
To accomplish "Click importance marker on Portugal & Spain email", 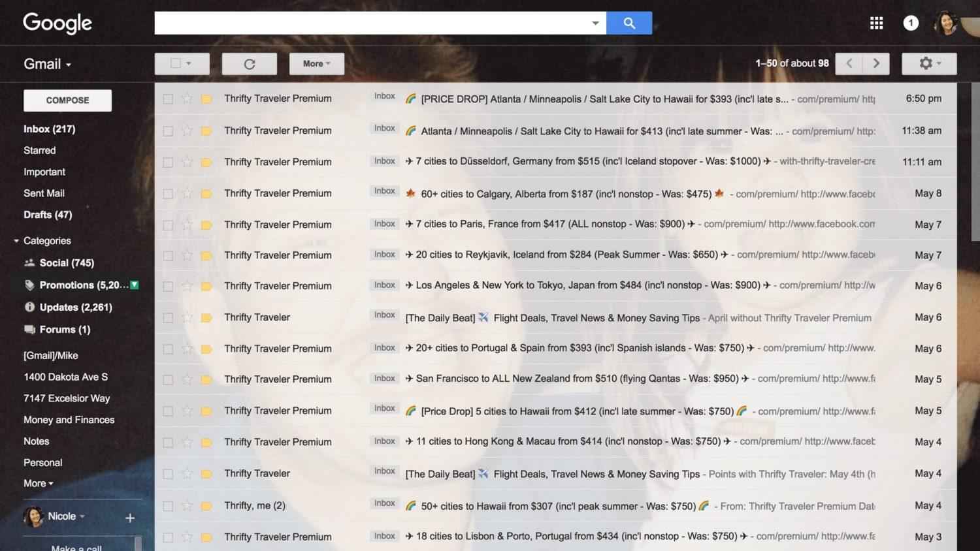I will 206,349.
